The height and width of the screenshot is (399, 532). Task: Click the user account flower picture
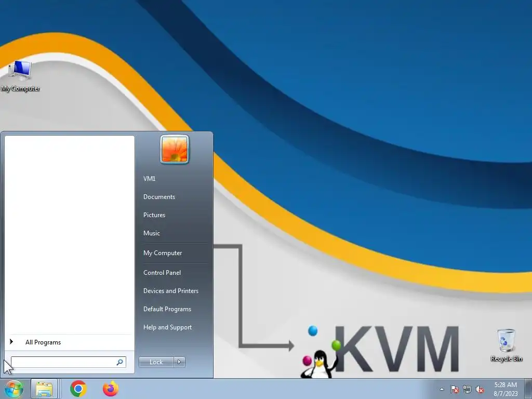pyautogui.click(x=175, y=149)
